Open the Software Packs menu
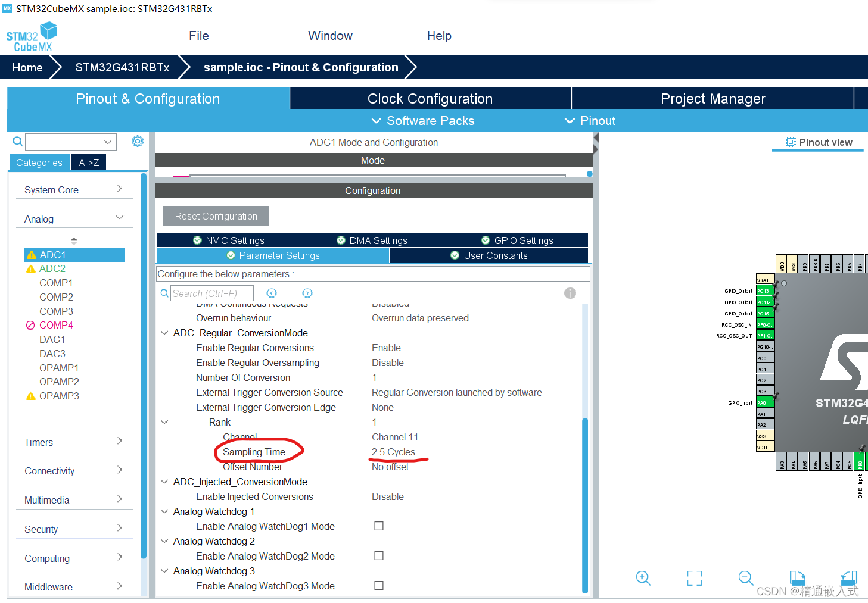Image resolution: width=868 pixels, height=603 pixels. 424,121
